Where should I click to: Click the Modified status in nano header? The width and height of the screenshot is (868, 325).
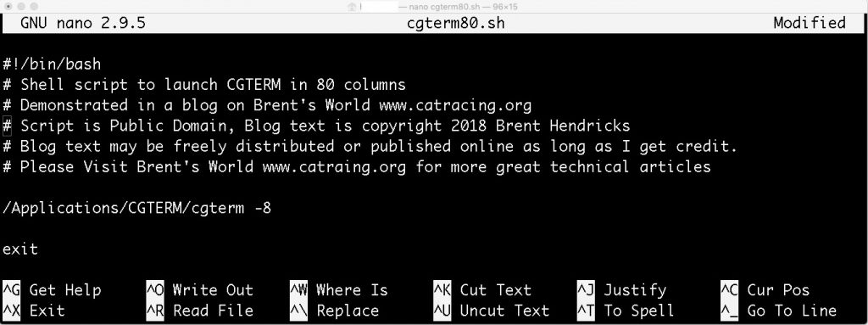point(810,23)
